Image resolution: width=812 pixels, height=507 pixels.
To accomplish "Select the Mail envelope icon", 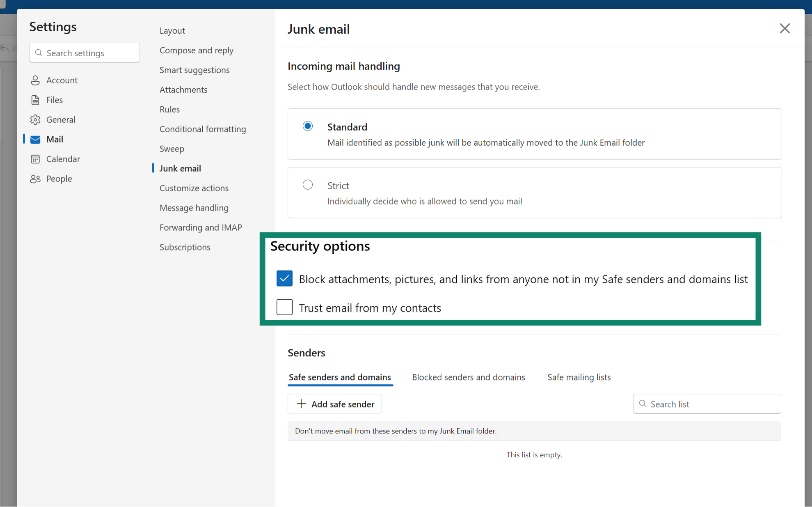I will tap(35, 139).
